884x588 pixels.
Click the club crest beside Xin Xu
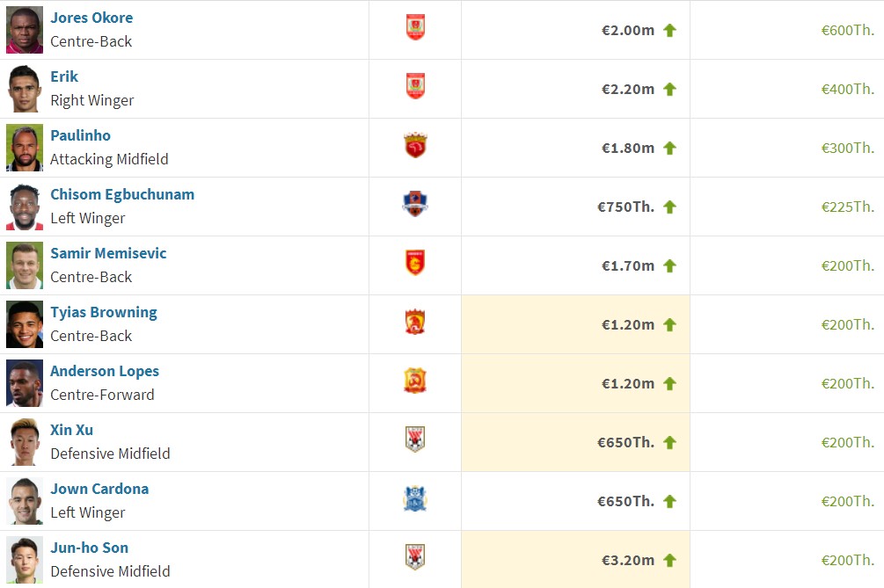click(x=415, y=439)
